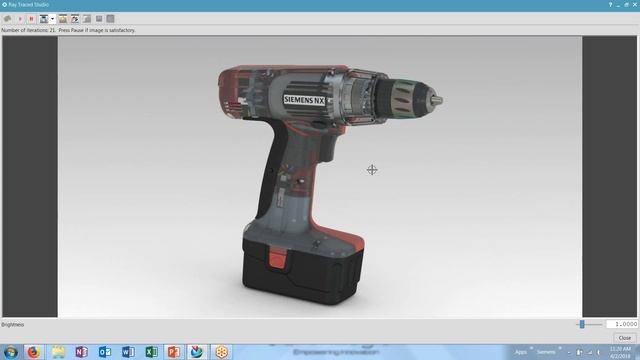Viewport: 640px width, 360px height.
Task: Click the iterations status message text
Action: click(68, 30)
